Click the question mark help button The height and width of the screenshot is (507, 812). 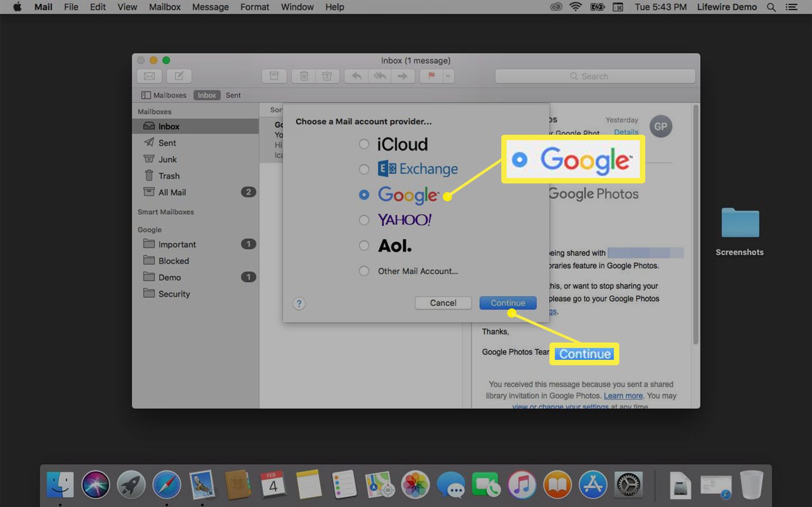point(299,304)
